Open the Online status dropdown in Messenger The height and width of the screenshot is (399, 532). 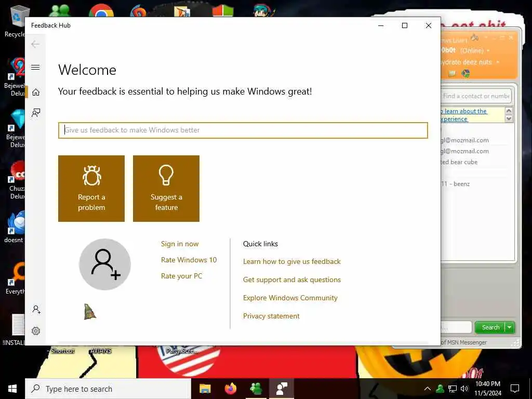[488, 50]
